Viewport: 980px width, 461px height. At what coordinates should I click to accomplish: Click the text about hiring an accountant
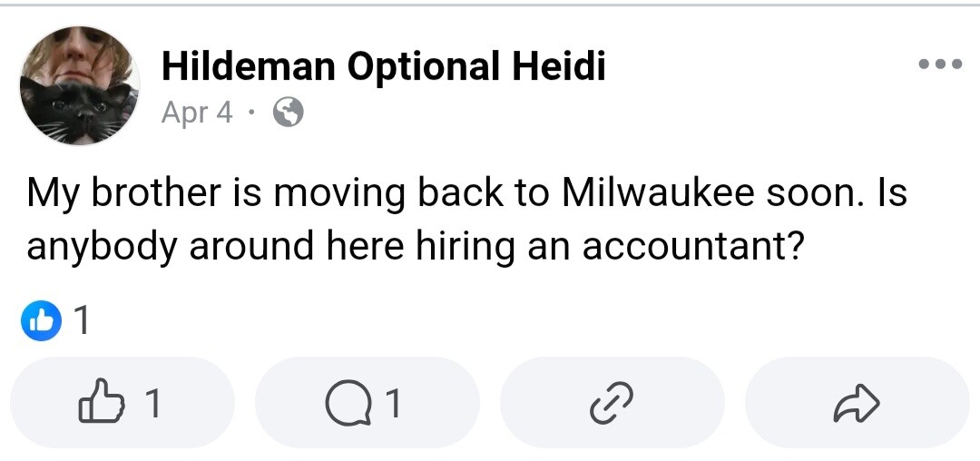coord(414,246)
